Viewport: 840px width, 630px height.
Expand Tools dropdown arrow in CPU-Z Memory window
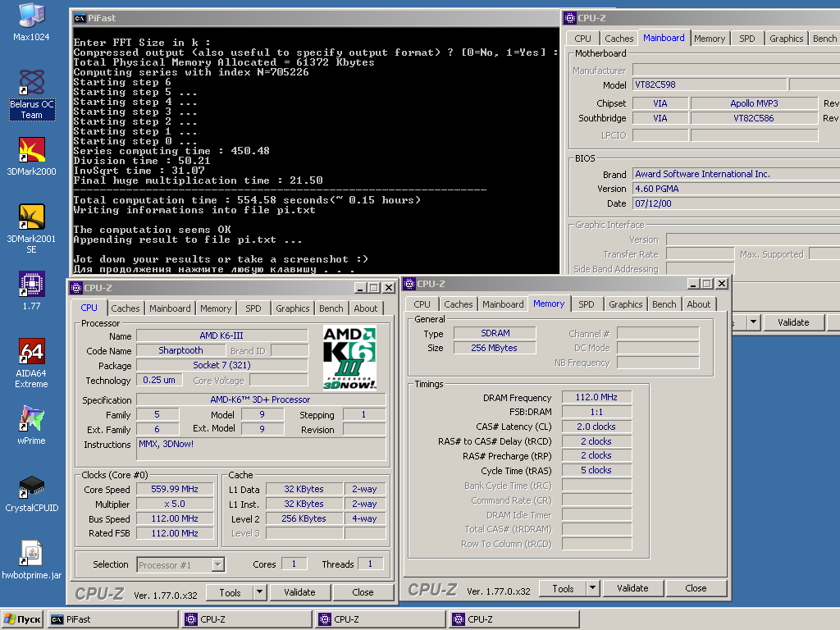coord(592,588)
